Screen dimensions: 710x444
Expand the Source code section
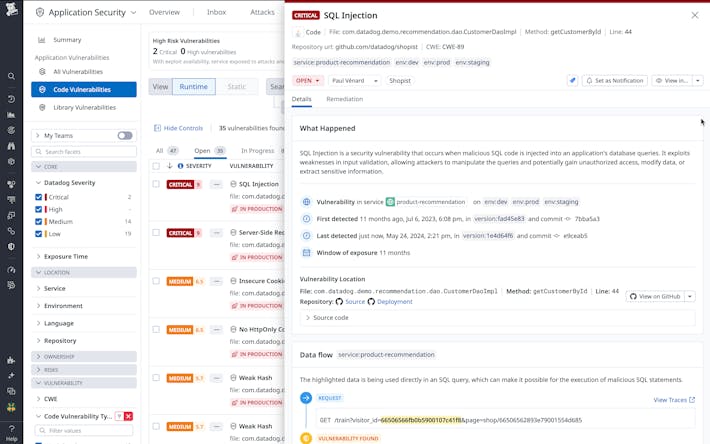point(330,317)
